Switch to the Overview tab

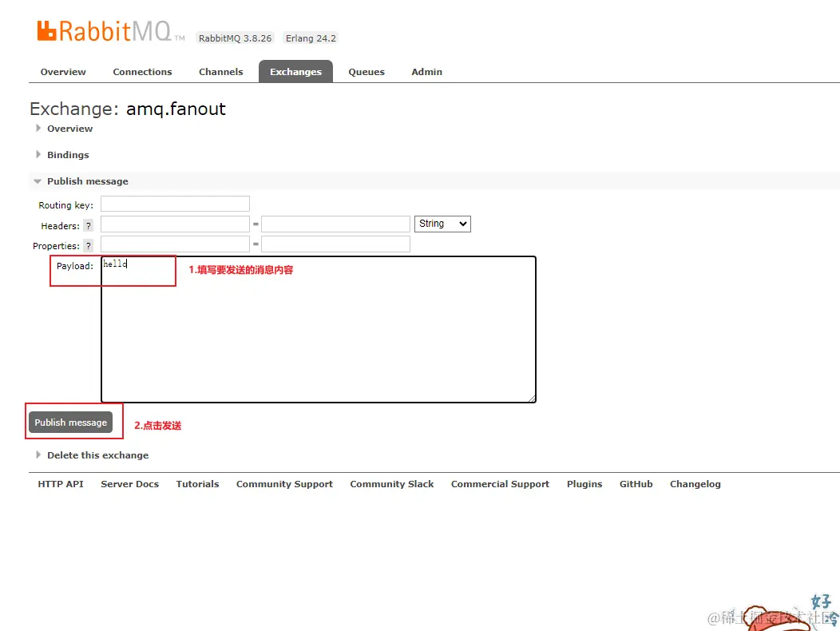(x=63, y=72)
